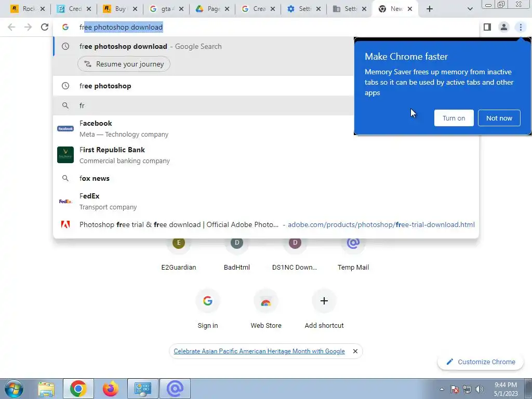Pick the First Republic Bank suggestion
532x399 pixels.
coord(266,155)
